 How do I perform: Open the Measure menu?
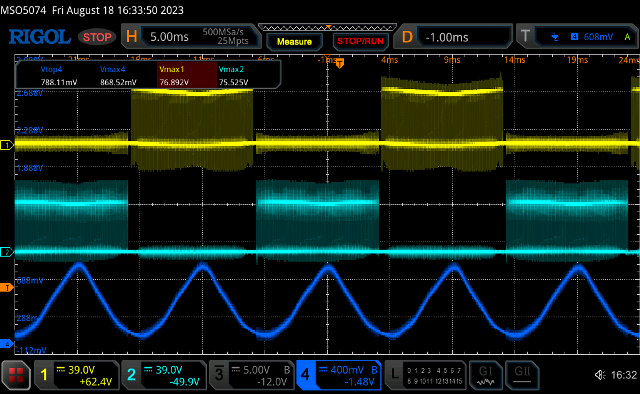click(x=294, y=42)
